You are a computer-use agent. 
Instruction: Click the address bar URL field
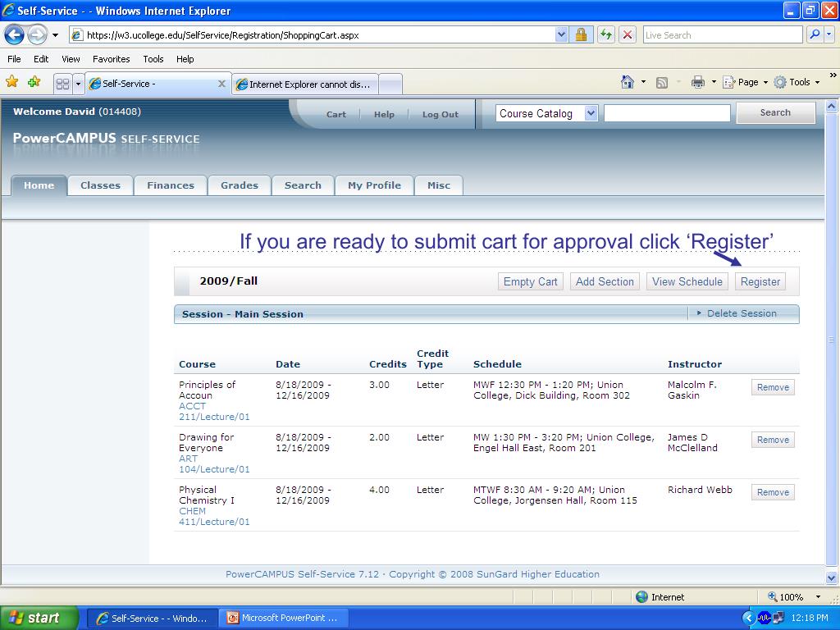click(x=313, y=35)
